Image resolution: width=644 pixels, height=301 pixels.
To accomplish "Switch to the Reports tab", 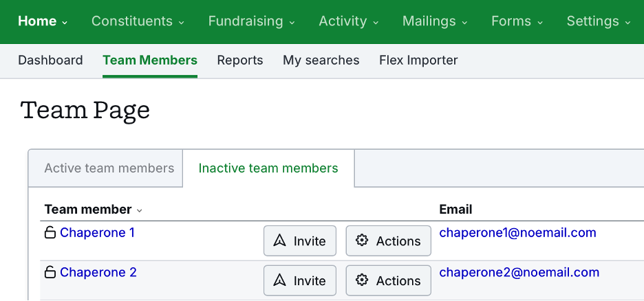I will (240, 60).
